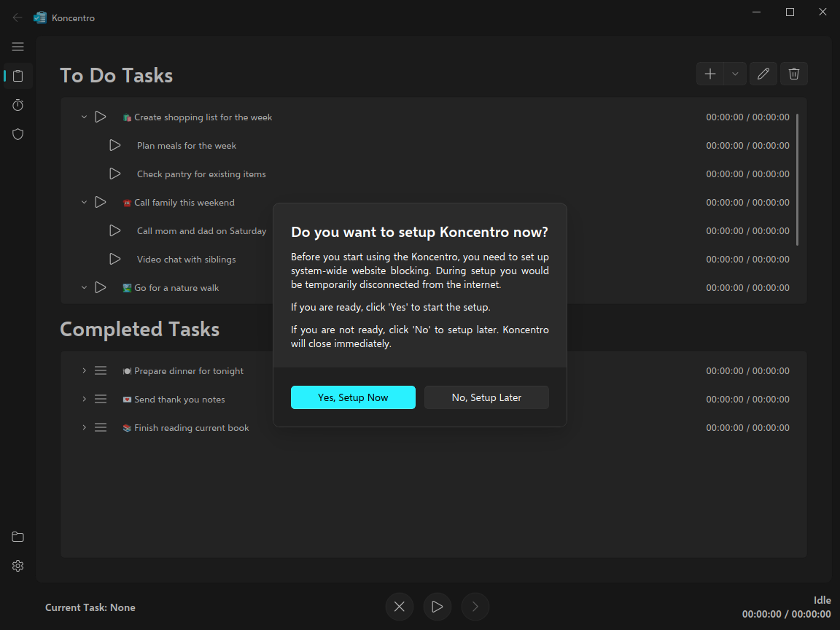Start the 'Plan meals for the week' subtask
Screen dimensions: 840x630
[115, 145]
